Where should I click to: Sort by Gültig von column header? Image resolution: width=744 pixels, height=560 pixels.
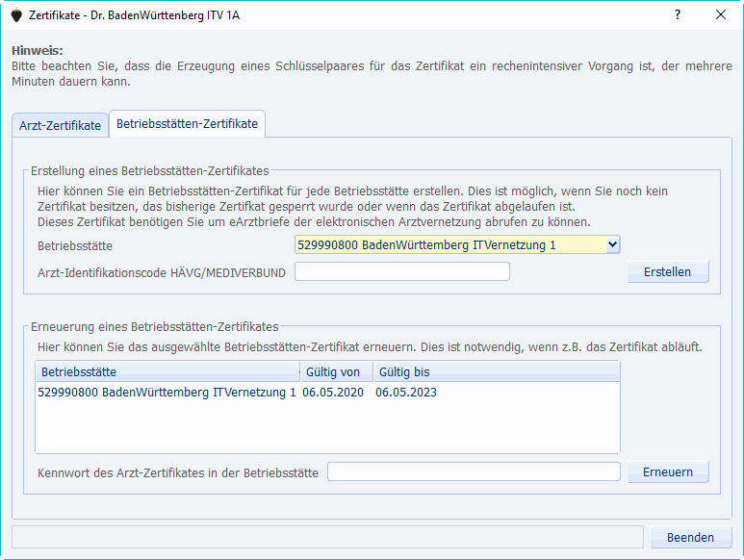pyautogui.click(x=337, y=371)
